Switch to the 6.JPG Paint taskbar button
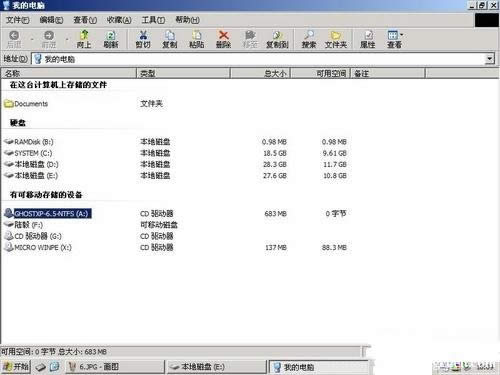500x375 pixels. [115, 367]
